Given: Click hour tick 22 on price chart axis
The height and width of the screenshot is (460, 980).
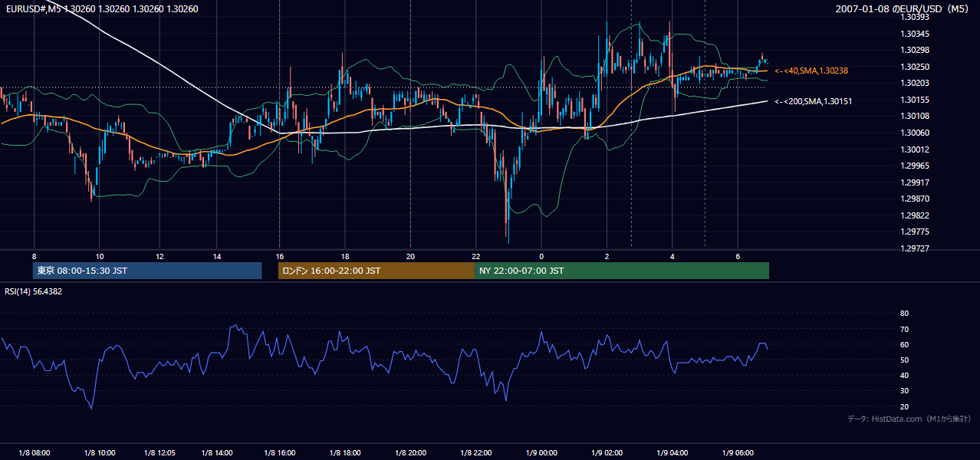Looking at the screenshot, I should click(x=476, y=256).
